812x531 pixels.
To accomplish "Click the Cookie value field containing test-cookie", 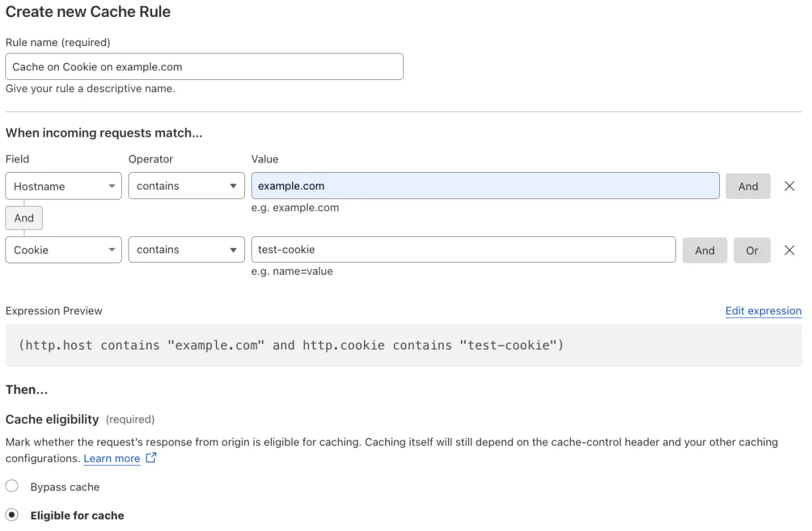I will (x=462, y=249).
